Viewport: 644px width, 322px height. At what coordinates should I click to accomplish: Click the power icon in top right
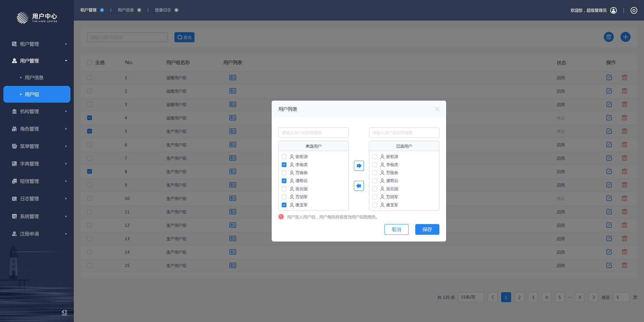634,10
